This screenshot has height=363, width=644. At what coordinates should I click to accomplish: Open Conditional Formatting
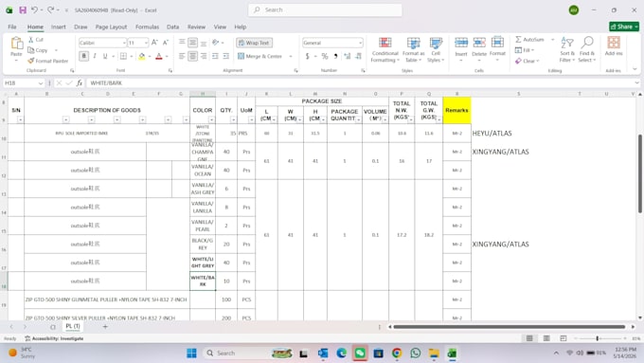pos(385,49)
